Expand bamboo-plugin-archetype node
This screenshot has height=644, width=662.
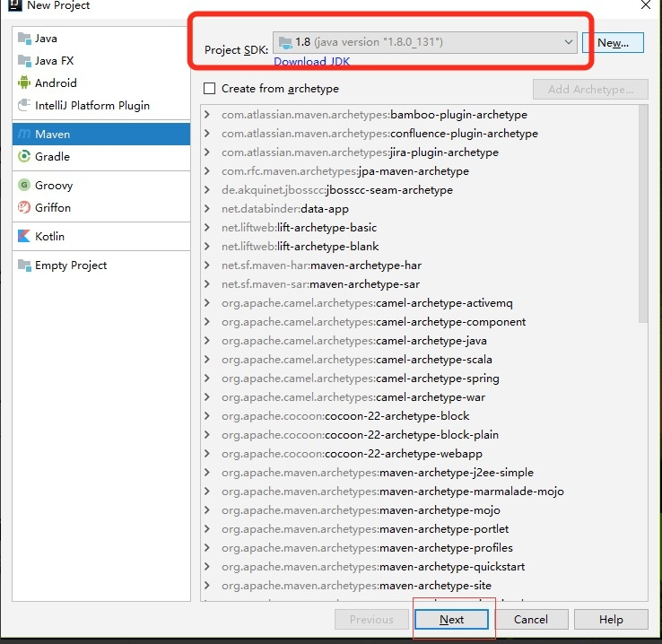tap(207, 115)
